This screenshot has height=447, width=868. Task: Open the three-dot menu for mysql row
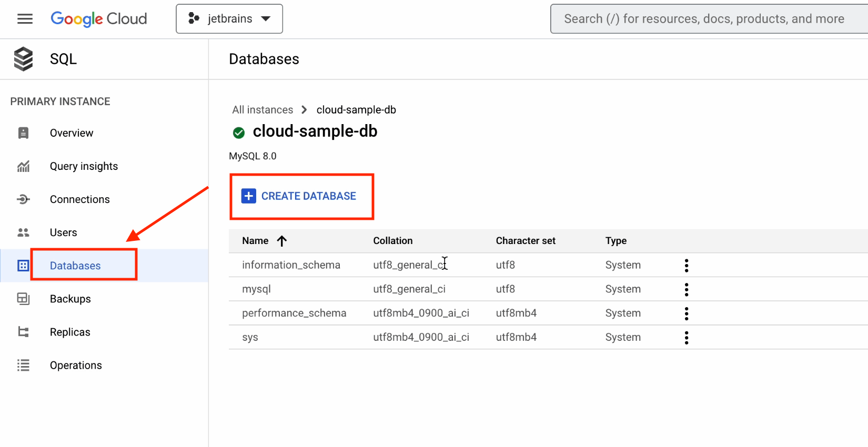tap(686, 289)
